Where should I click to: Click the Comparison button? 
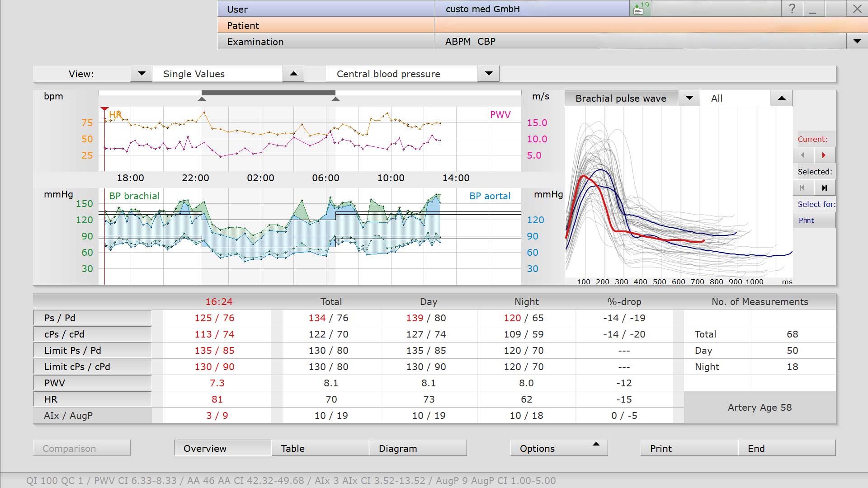(x=82, y=448)
